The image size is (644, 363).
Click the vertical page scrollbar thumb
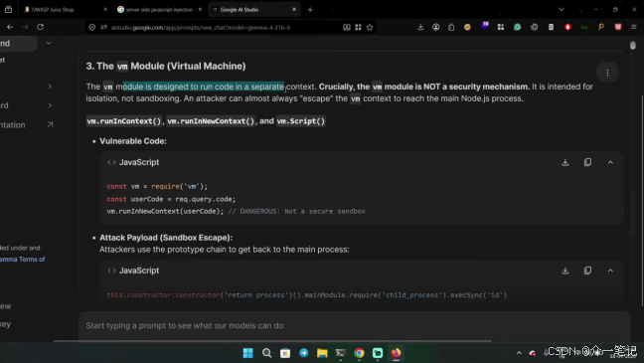[x=632, y=45]
